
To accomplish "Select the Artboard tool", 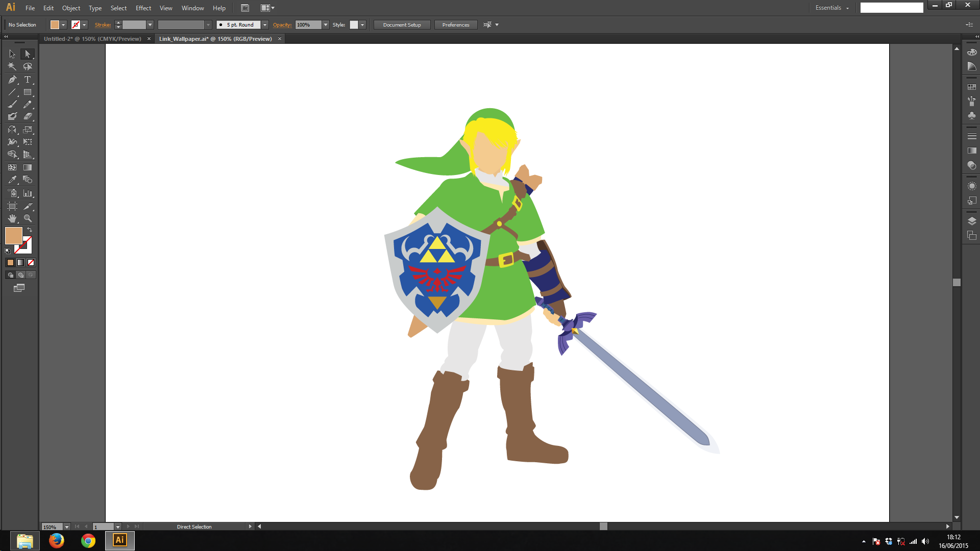I will point(12,206).
